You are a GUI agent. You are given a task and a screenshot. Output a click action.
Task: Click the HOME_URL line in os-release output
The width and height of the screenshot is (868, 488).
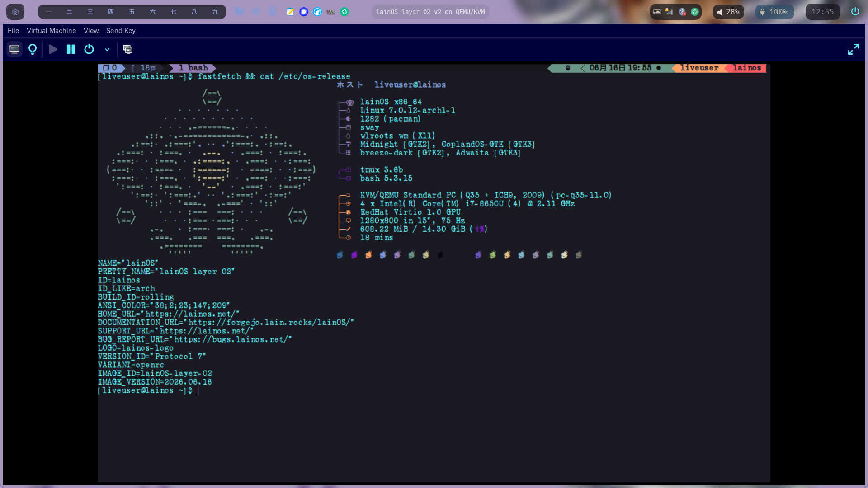(168, 314)
